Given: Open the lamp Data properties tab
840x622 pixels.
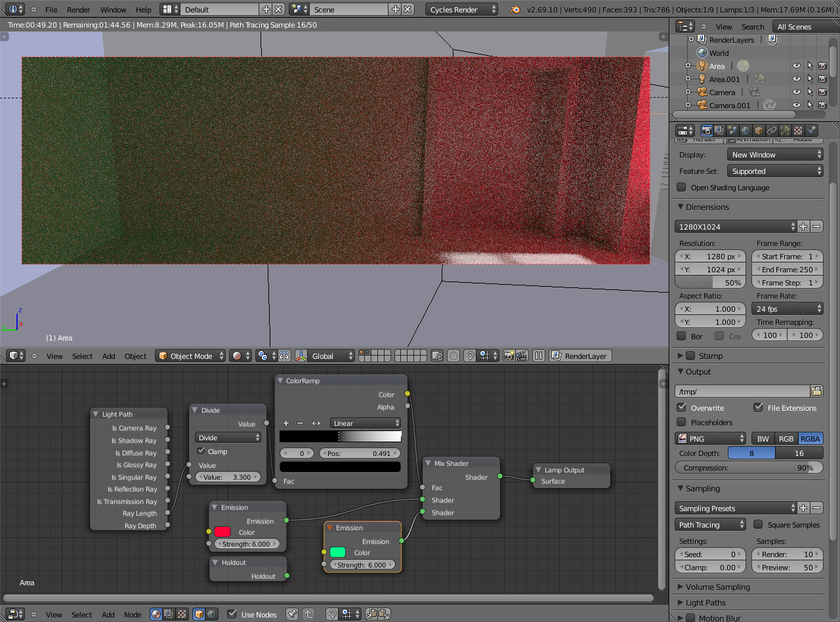Looking at the screenshot, I should [785, 131].
